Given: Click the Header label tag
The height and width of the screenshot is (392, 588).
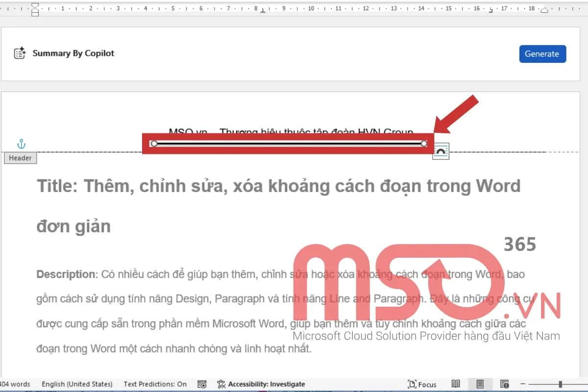Looking at the screenshot, I should [20, 158].
